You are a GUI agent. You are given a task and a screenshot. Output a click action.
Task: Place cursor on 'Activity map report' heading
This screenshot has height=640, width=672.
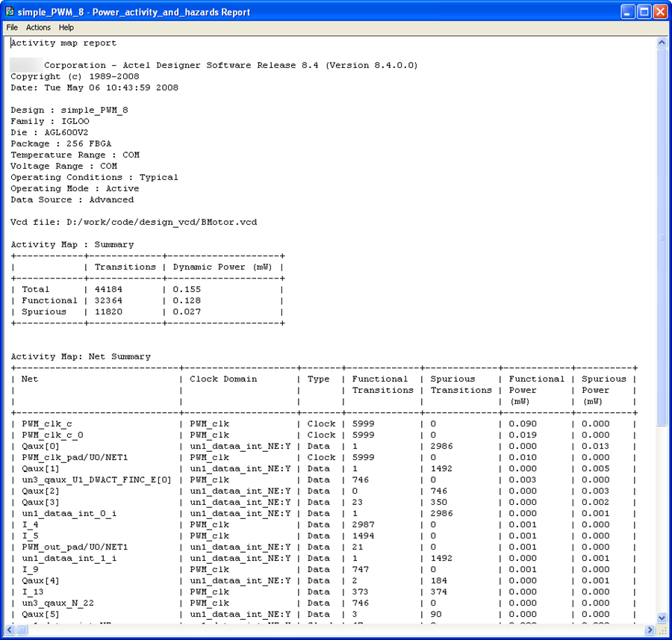(x=63, y=43)
